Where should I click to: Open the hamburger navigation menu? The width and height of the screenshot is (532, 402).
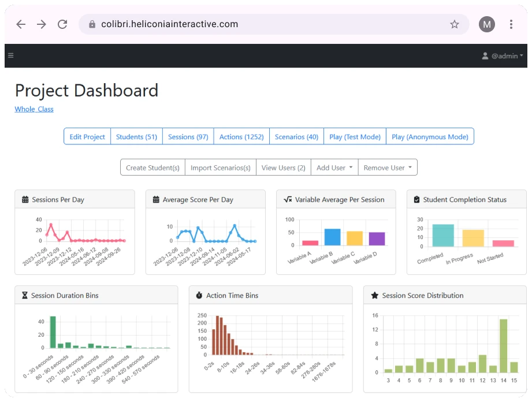tap(11, 55)
